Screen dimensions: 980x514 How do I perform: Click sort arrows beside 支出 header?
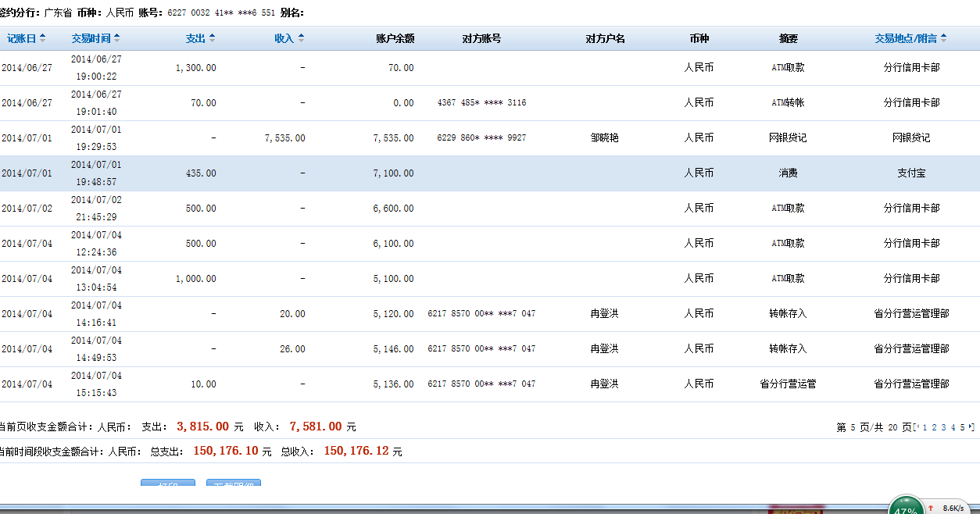pyautogui.click(x=212, y=38)
